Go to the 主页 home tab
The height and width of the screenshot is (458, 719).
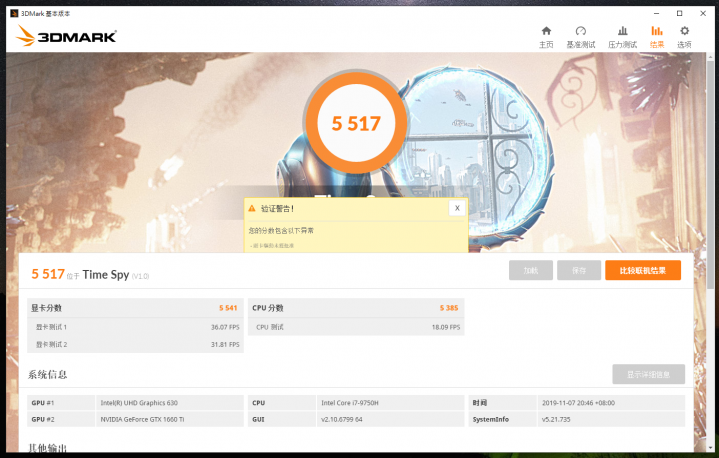point(546,37)
